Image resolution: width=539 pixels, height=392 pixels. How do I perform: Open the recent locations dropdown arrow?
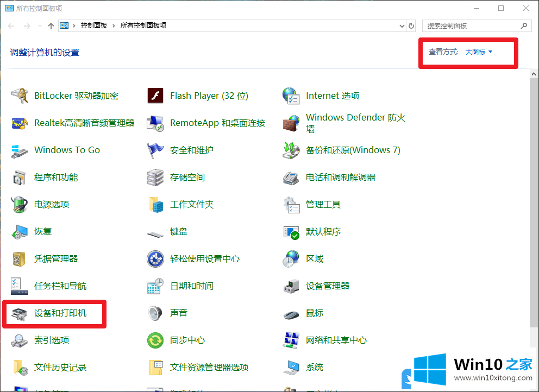point(40,26)
